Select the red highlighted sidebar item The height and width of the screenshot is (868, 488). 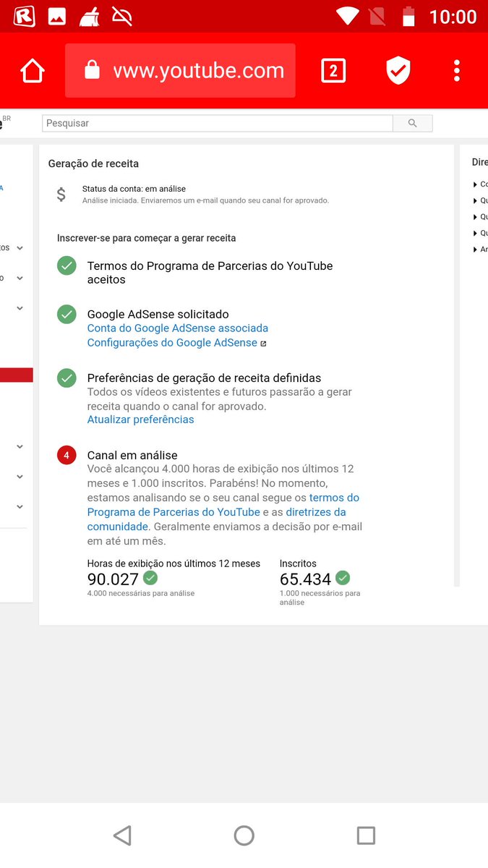pyautogui.click(x=17, y=375)
